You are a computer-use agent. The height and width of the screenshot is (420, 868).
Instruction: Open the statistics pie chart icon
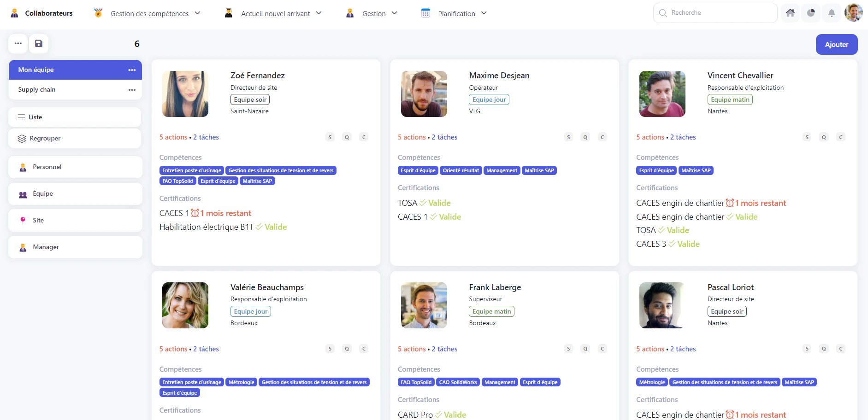(811, 12)
